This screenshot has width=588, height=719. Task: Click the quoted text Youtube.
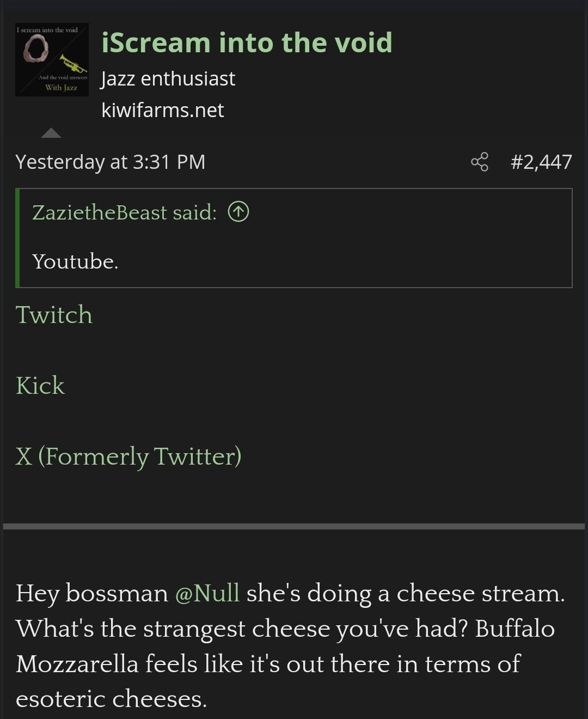(x=75, y=261)
